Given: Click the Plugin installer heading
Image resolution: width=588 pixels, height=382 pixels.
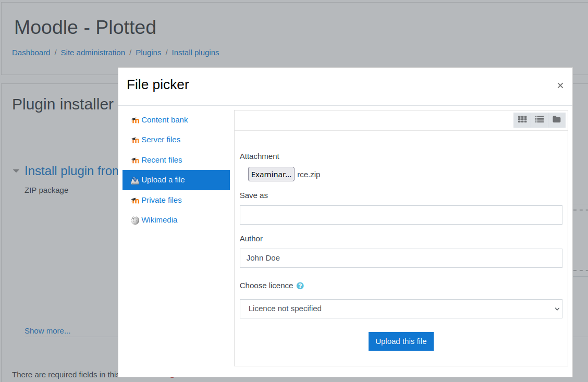Looking at the screenshot, I should point(63,104).
